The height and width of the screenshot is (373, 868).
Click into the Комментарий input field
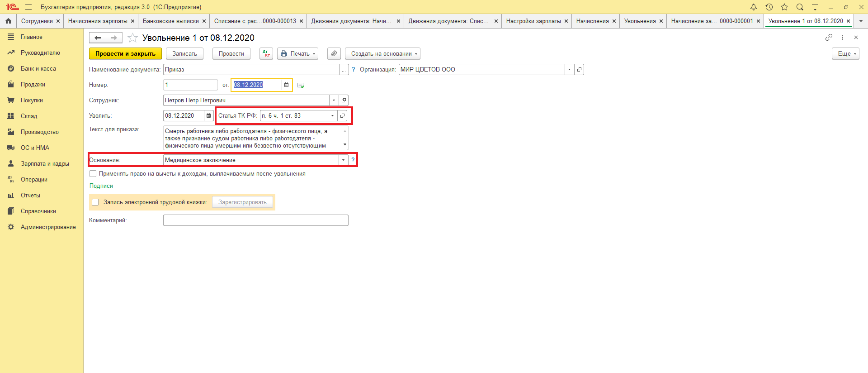coord(255,220)
